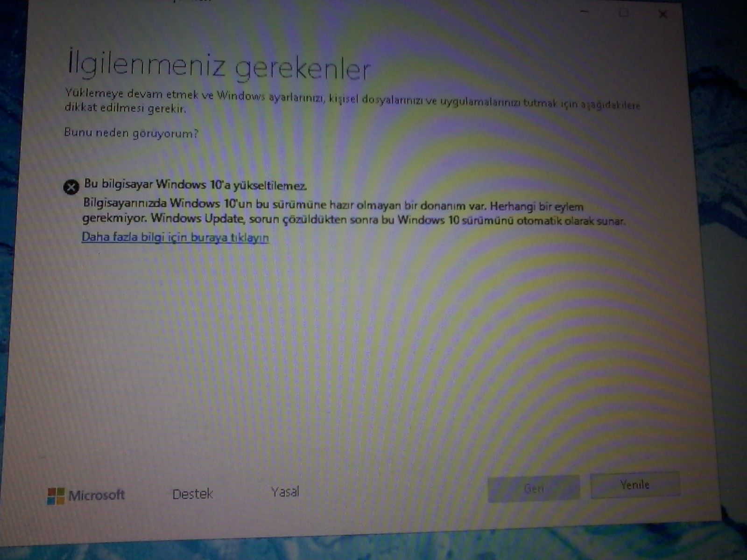Screen dimensions: 747x560
Task: Click 'Bunu neden görüyorum?' link
Action: point(131,133)
